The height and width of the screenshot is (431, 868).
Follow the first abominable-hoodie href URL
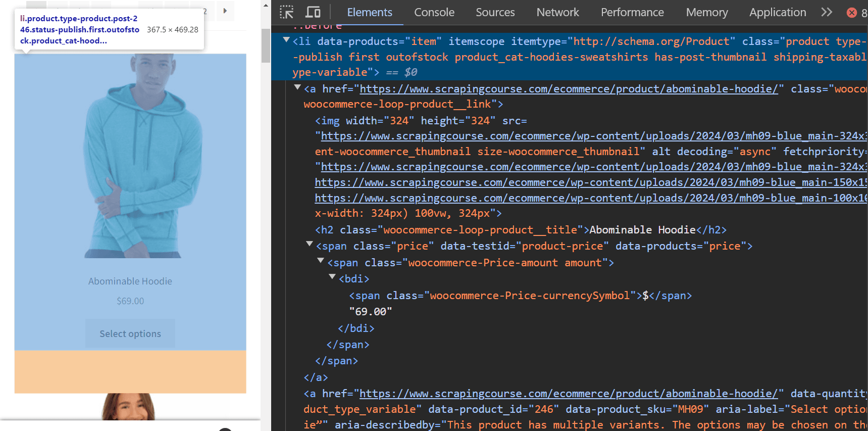(x=569, y=89)
